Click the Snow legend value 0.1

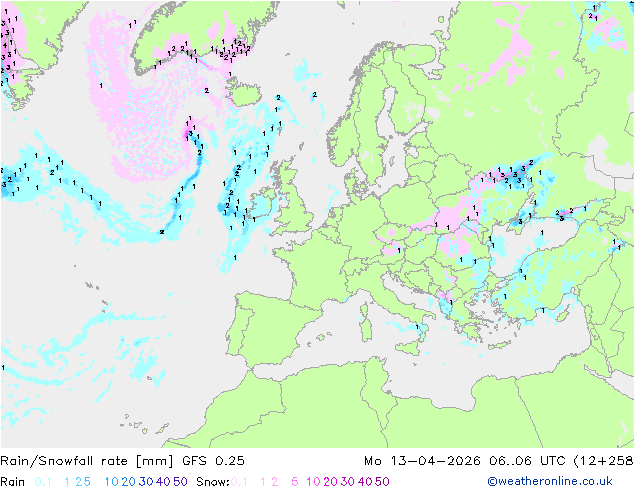[239, 482]
